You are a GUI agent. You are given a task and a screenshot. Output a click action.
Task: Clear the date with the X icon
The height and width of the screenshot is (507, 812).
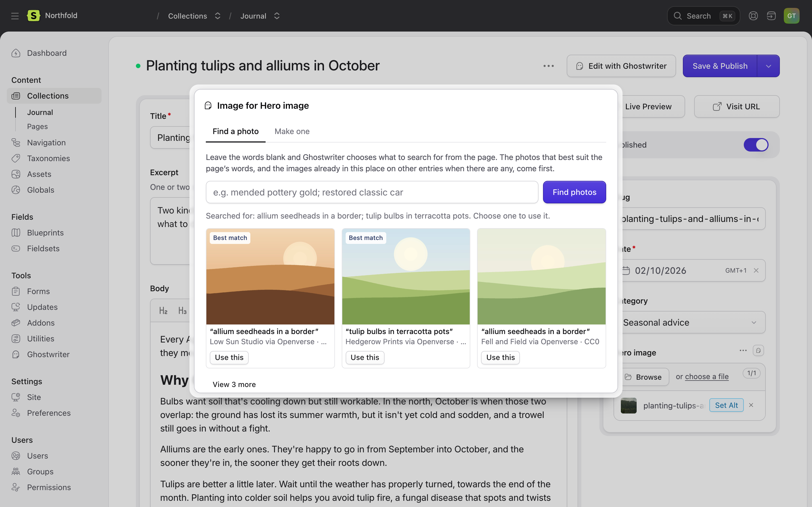[x=756, y=270]
